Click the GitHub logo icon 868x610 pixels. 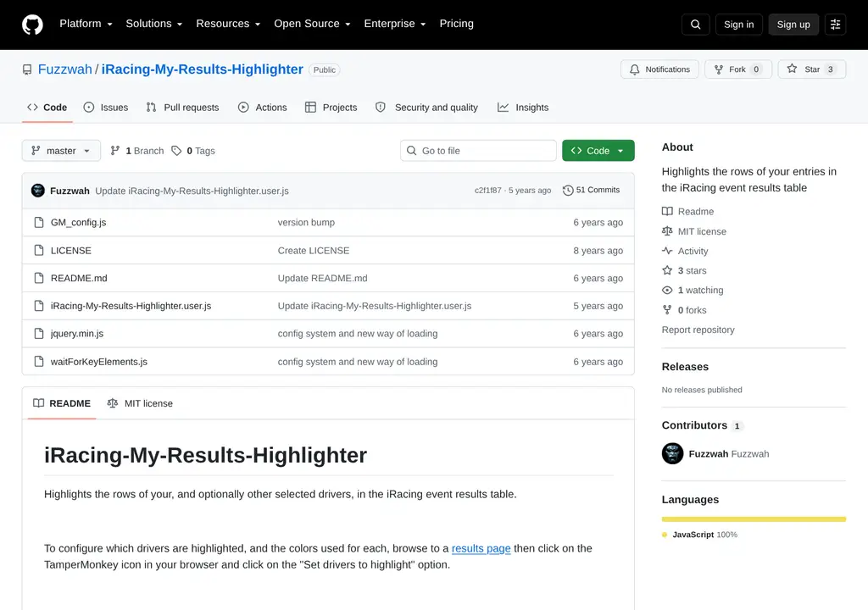[32, 25]
